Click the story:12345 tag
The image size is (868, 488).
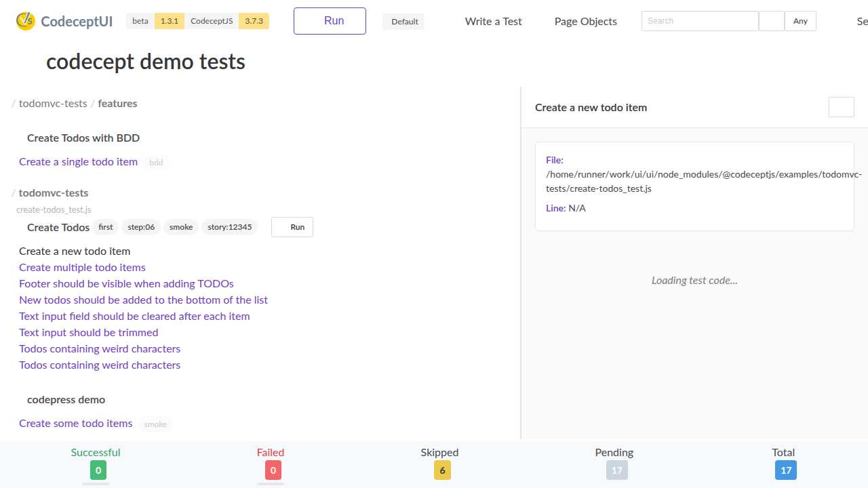click(x=229, y=227)
